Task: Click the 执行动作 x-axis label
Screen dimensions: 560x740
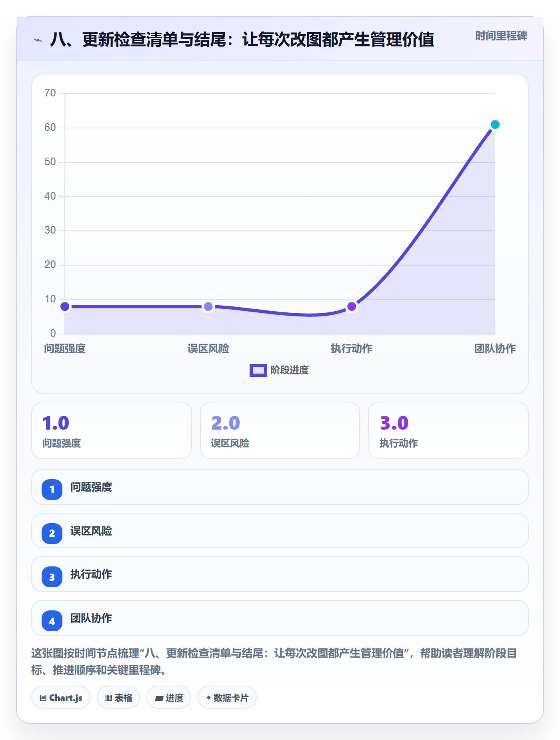Action: [x=352, y=349]
